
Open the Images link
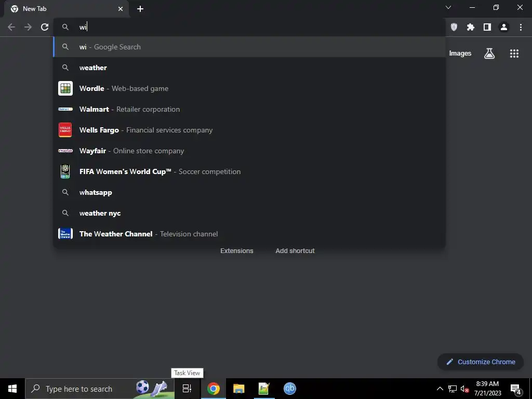point(460,54)
